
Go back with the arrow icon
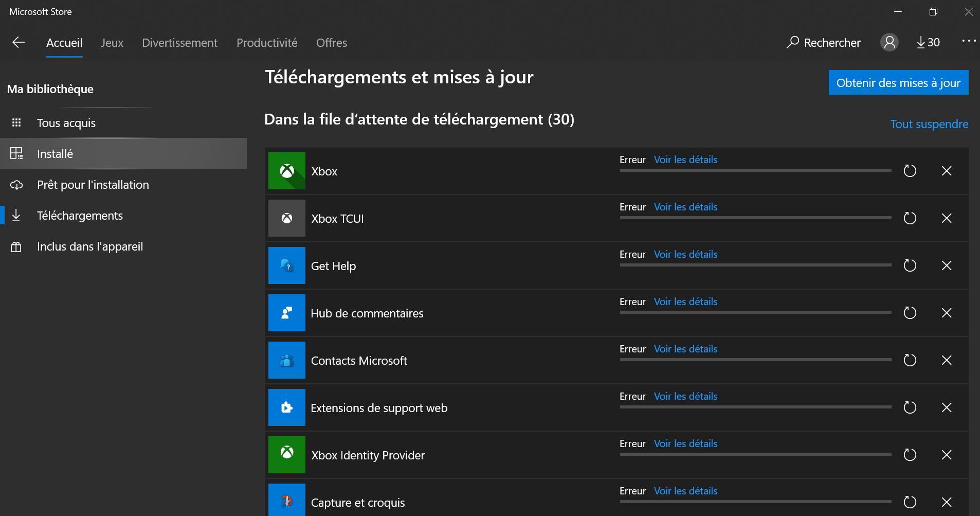coord(19,42)
